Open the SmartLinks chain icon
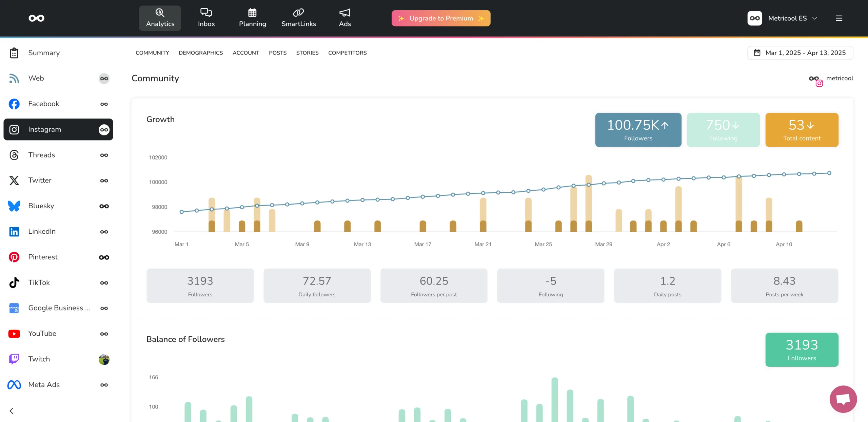This screenshot has height=422, width=868. click(x=298, y=13)
